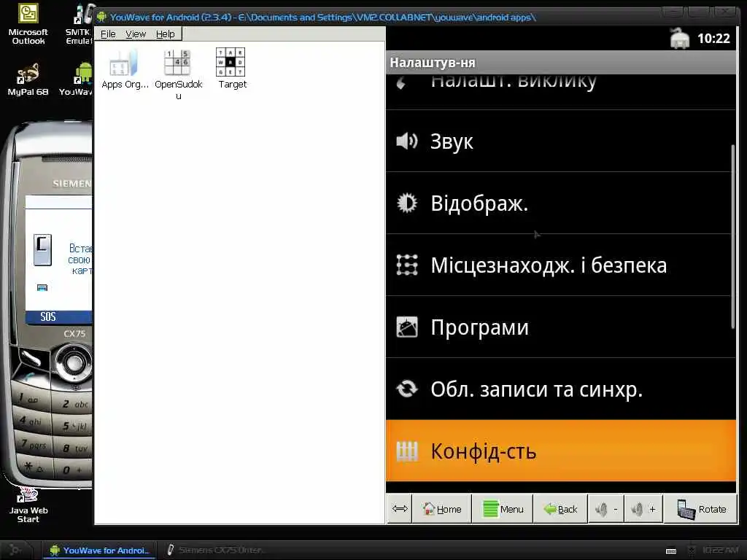747x560 pixels.
Task: Open the Java Web Start desktop shortcut
Action: 28,506
